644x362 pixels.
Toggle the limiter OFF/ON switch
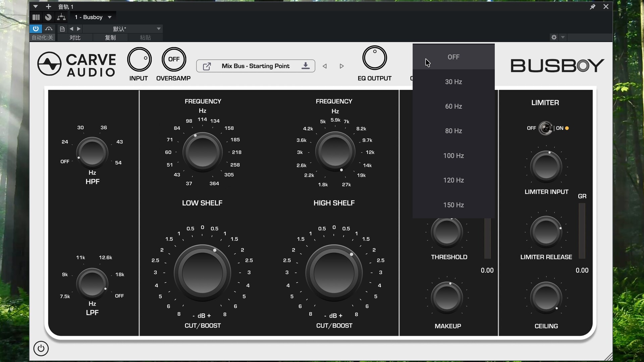pos(545,128)
